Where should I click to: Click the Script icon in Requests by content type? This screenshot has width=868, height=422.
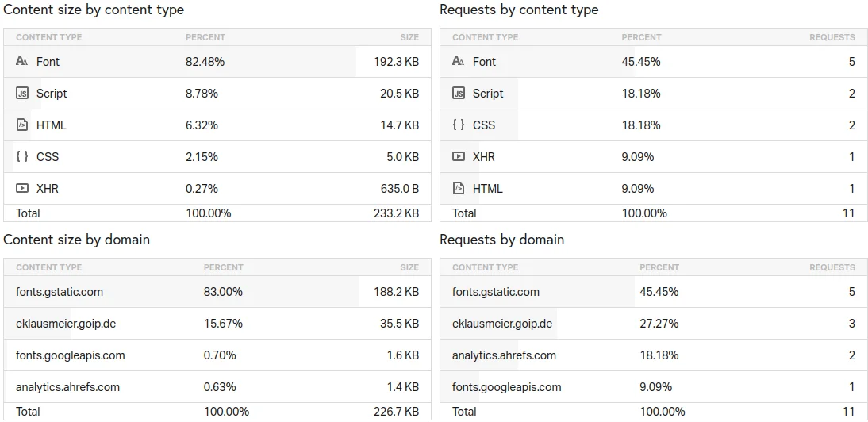click(459, 93)
